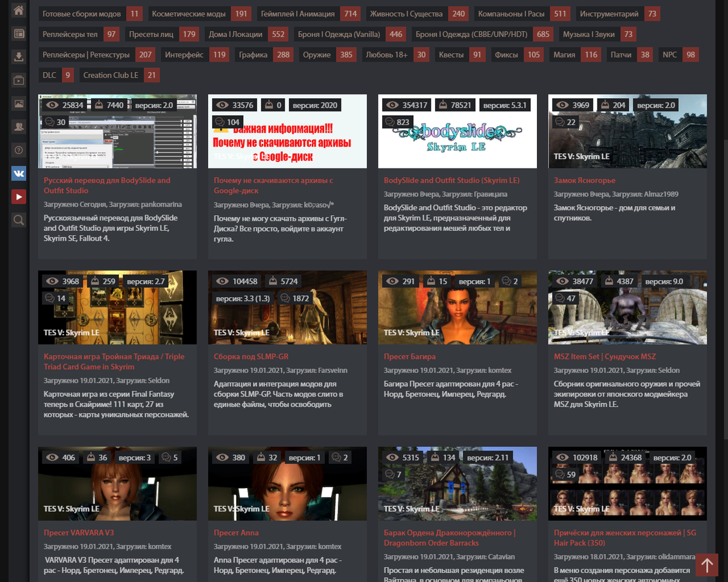Open the downloads icon in sidebar

tap(19, 57)
